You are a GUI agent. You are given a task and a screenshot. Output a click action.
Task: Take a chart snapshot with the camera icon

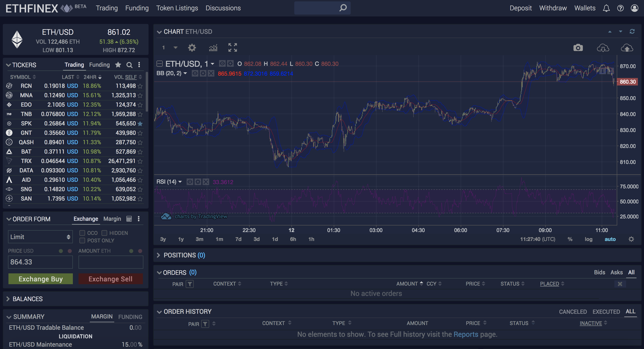(578, 47)
